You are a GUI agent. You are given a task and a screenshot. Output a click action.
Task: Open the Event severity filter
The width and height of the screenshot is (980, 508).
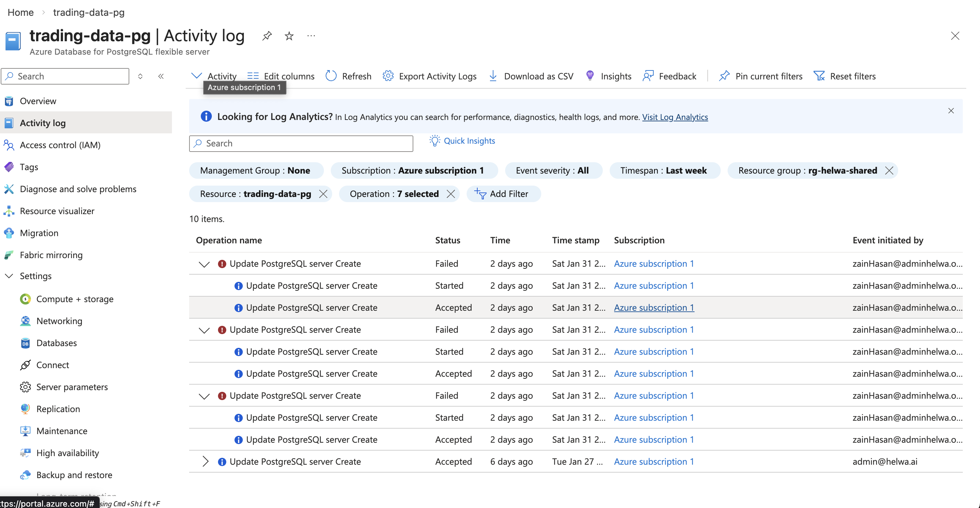pyautogui.click(x=554, y=170)
